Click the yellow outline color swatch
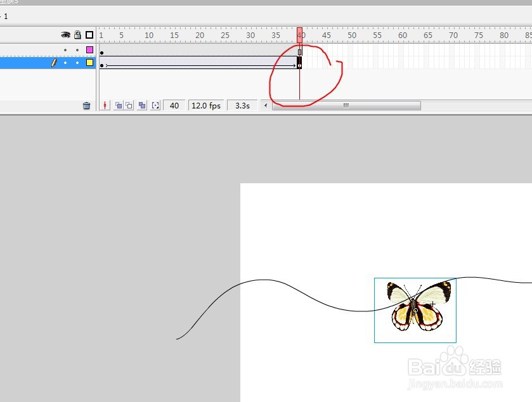Viewport: 532px width, 402px height. click(89, 62)
